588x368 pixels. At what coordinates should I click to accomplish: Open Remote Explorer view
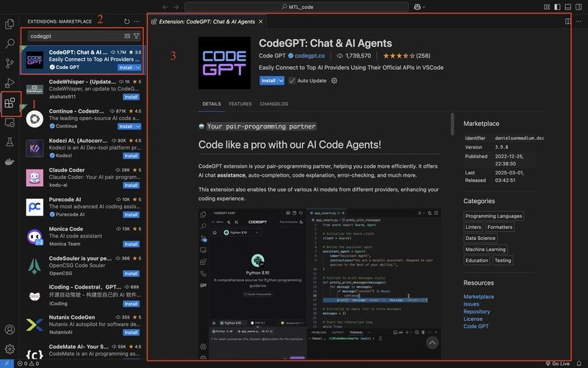click(10, 122)
